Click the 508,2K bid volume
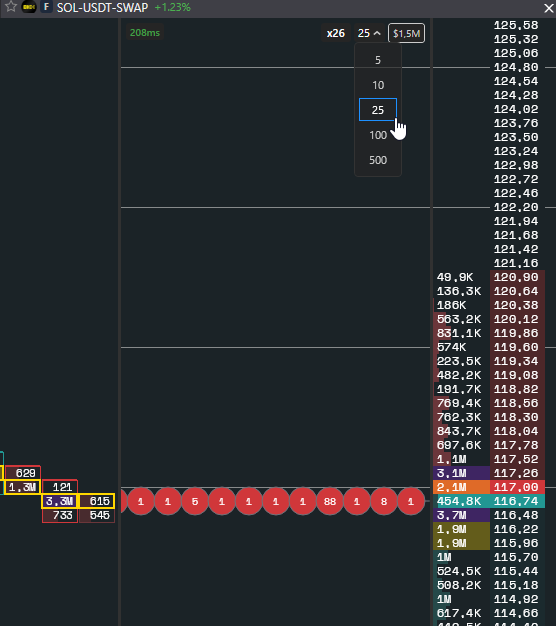556x626 pixels. click(x=459, y=585)
